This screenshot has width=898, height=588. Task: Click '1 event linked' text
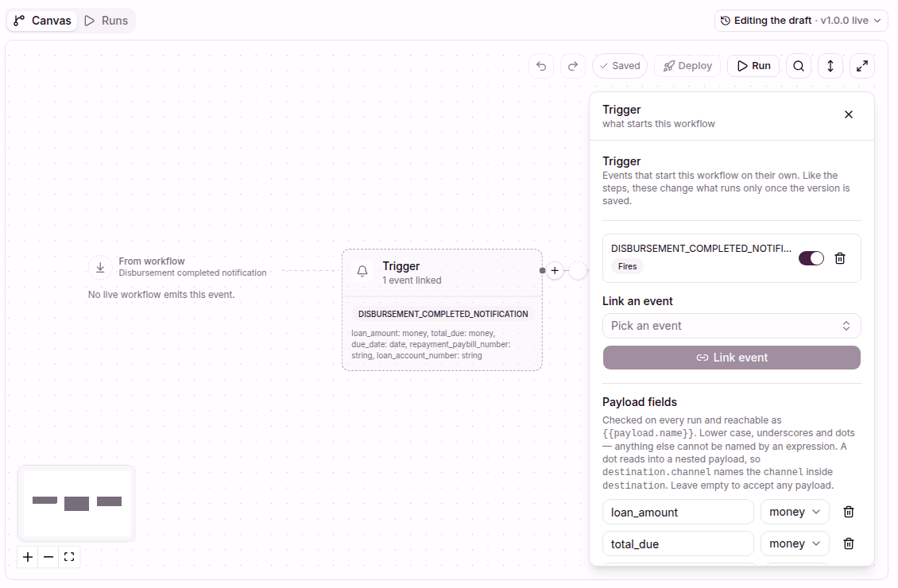412,280
